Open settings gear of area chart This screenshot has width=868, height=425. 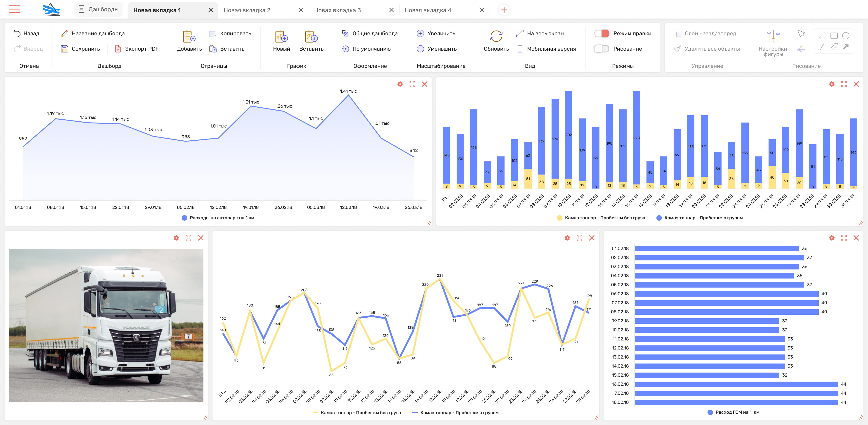400,84
